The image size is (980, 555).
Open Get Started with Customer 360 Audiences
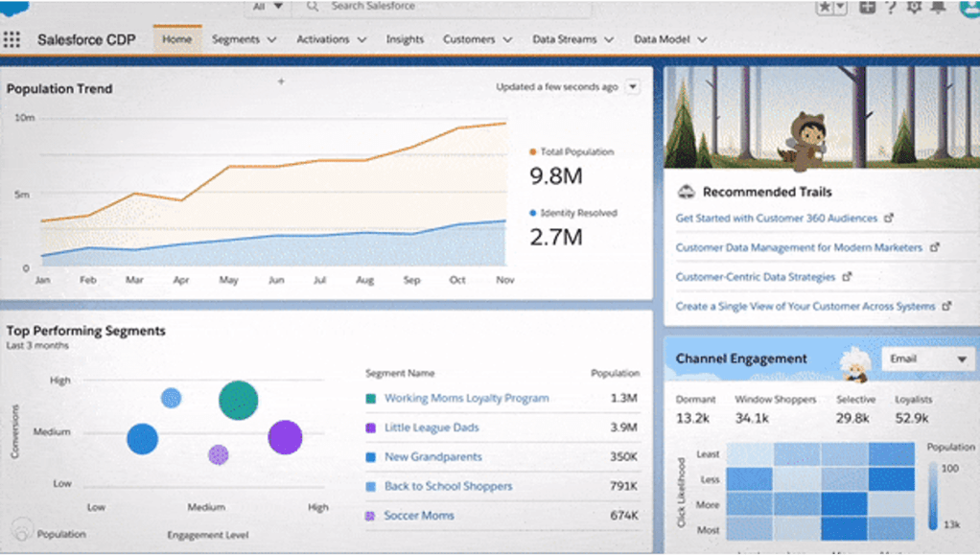pos(776,219)
